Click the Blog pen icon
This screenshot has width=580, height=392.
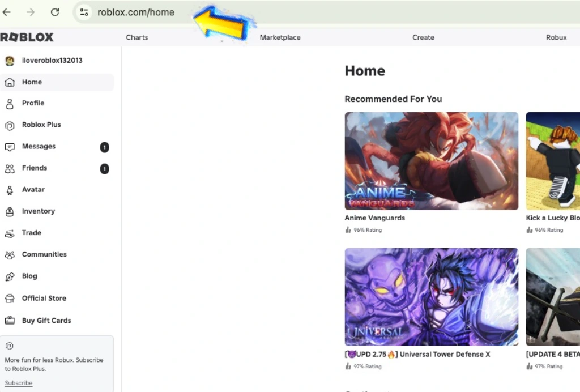tap(10, 276)
